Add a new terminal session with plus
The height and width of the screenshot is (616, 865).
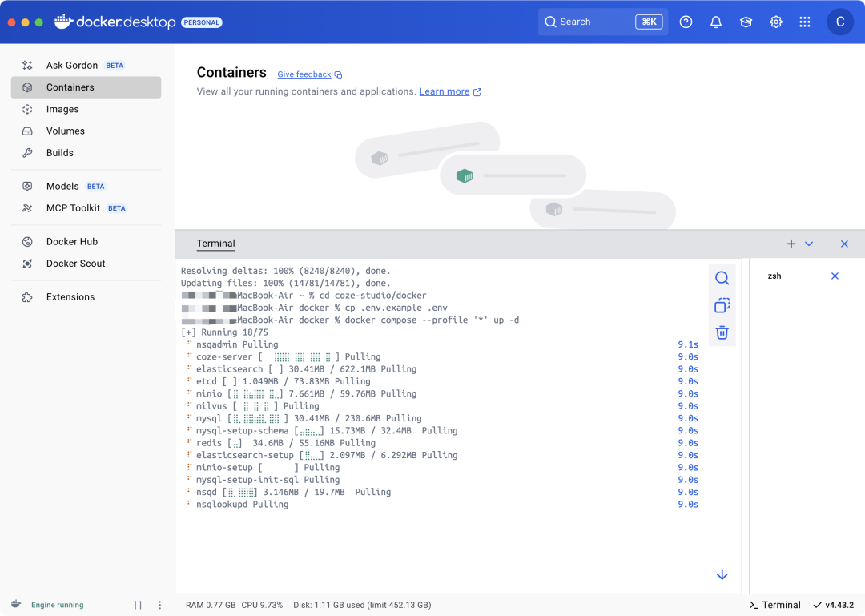791,244
